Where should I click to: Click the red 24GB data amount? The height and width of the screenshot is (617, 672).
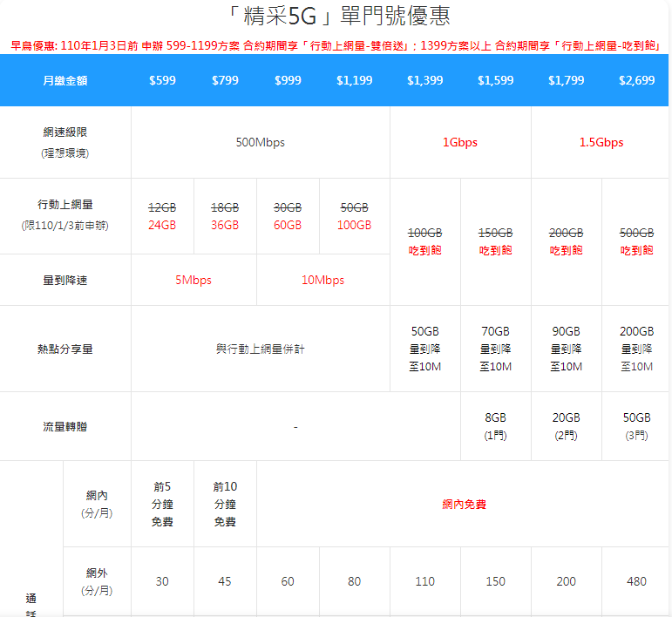pyautogui.click(x=162, y=225)
